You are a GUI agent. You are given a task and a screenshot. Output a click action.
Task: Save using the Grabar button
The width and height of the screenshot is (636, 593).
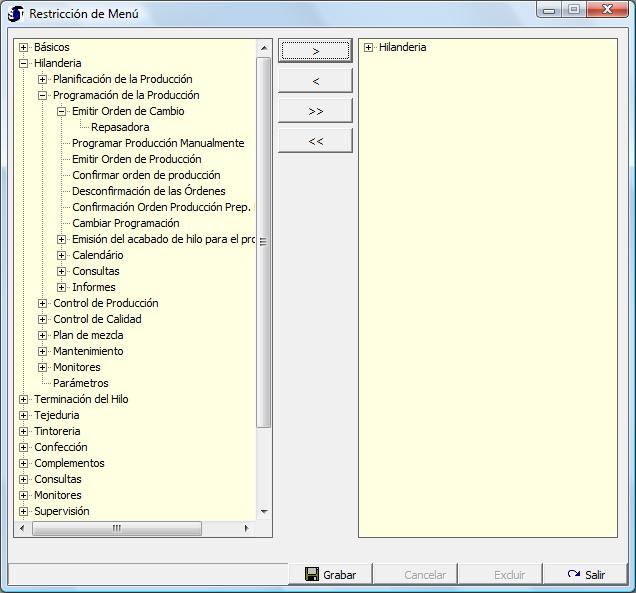(x=330, y=575)
